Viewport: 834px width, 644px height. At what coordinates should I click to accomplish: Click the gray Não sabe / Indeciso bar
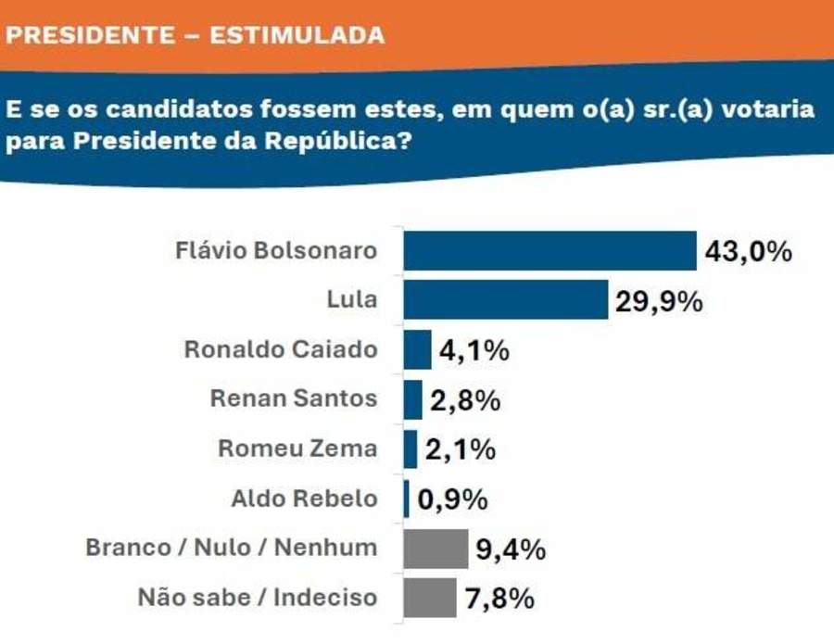click(430, 598)
